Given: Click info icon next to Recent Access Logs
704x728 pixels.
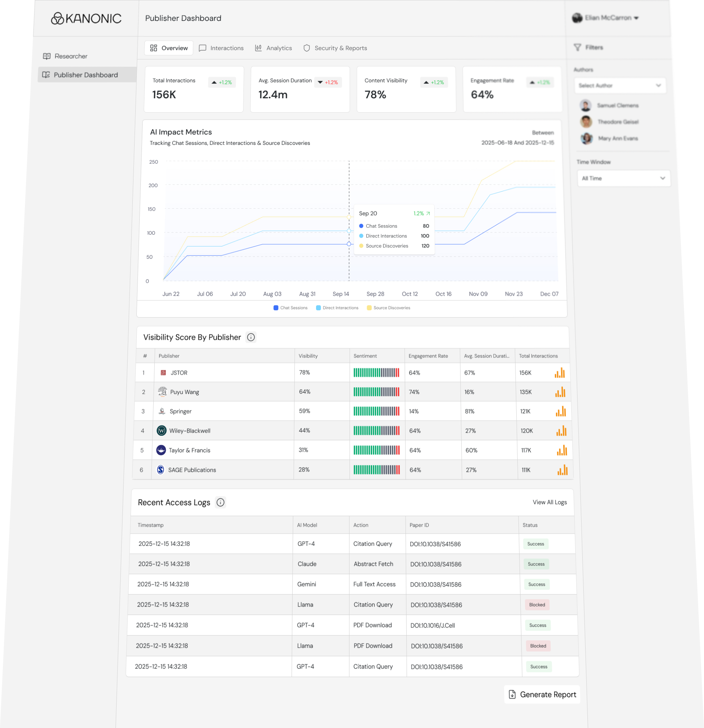Looking at the screenshot, I should point(221,502).
